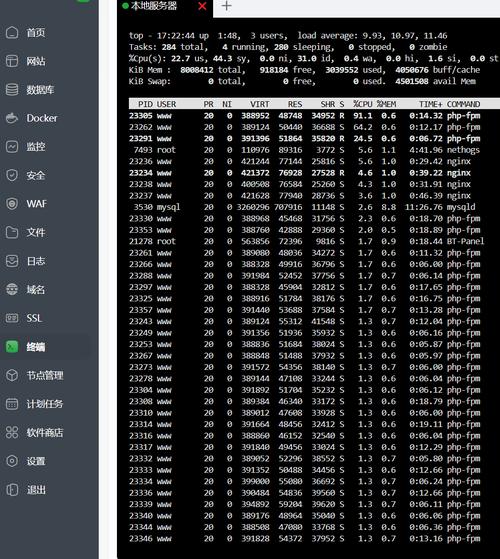Click the 监控 monitoring chart icon
500x559 pixels.
(x=12, y=147)
